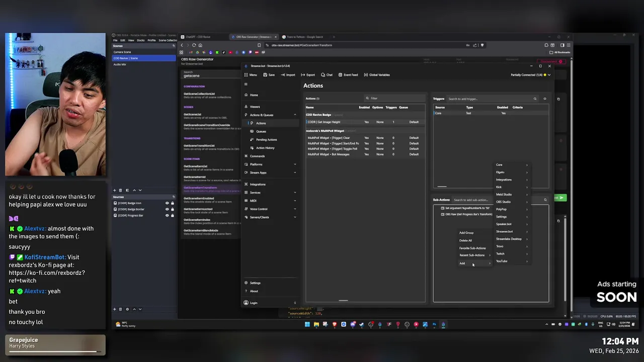
Task: Collapse the Actions & Queues section
Action: tap(295, 115)
